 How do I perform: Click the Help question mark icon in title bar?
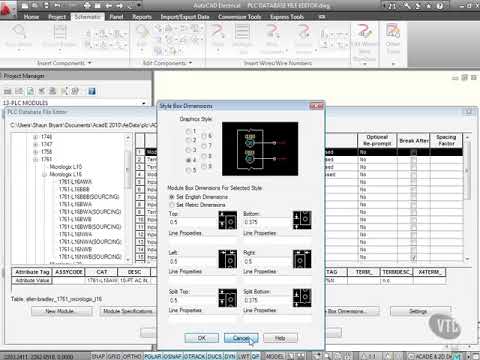(x=440, y=5)
